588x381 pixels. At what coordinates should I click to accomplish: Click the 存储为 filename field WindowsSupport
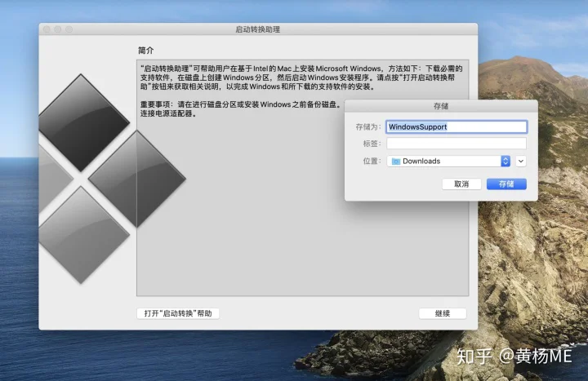click(457, 126)
